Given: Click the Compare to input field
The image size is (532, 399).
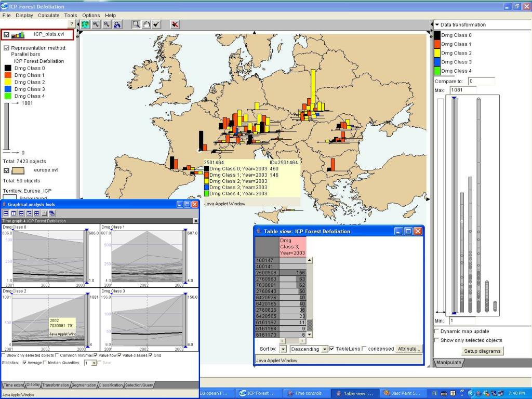Looking at the screenshot, I should point(481,81).
